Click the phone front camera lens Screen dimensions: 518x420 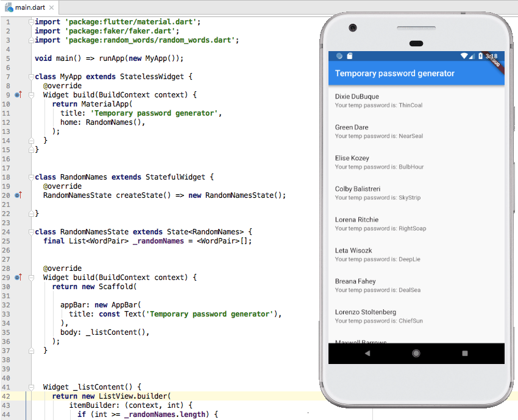click(353, 28)
